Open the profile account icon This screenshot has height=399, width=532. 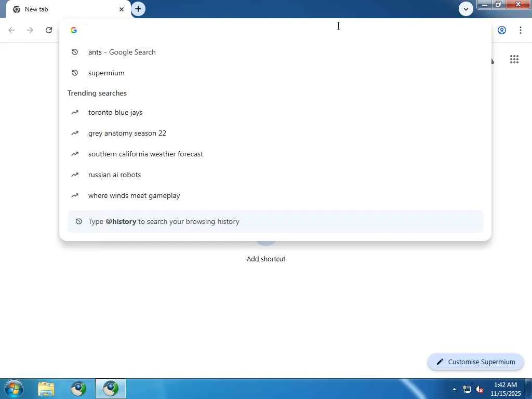[502, 30]
